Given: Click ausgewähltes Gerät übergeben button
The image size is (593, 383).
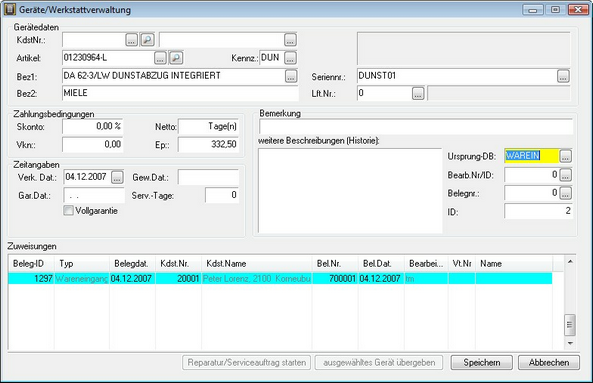Looking at the screenshot, I should tap(379, 363).
